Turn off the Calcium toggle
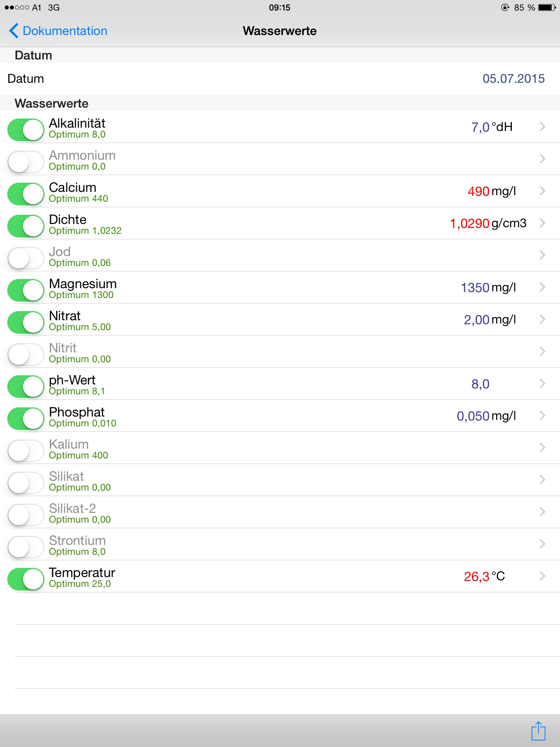The image size is (560, 747). coord(26,194)
